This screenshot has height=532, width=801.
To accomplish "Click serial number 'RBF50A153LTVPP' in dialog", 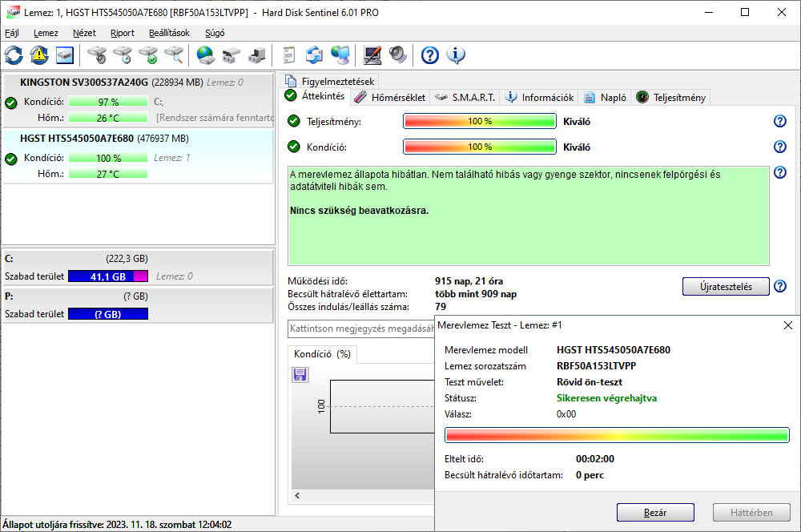I will (596, 366).
